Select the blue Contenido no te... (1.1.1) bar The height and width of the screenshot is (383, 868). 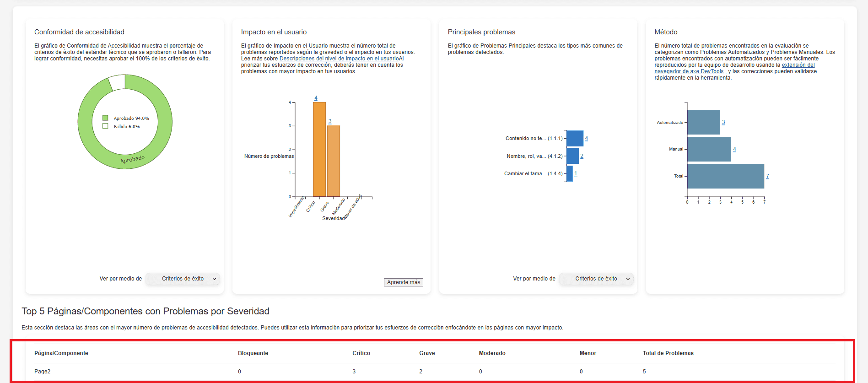pos(575,138)
